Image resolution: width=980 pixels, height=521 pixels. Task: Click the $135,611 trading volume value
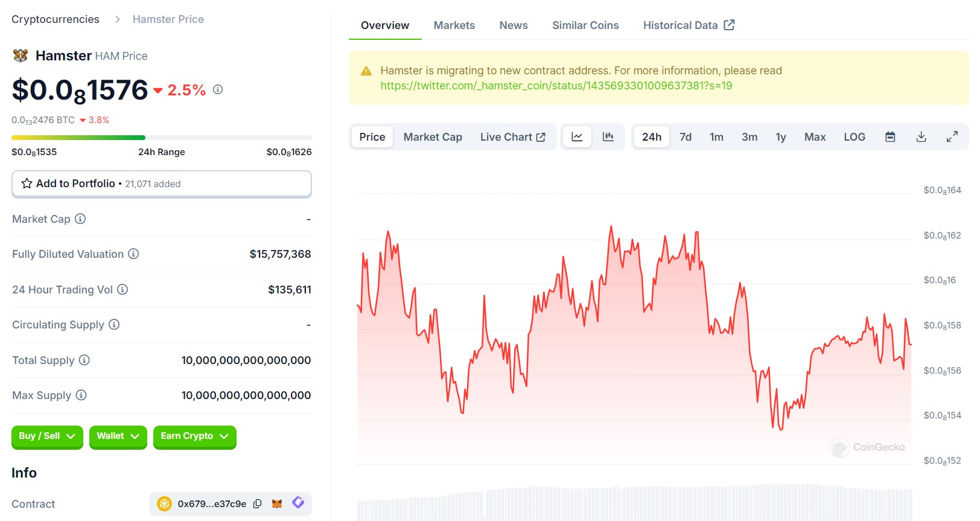click(x=290, y=290)
